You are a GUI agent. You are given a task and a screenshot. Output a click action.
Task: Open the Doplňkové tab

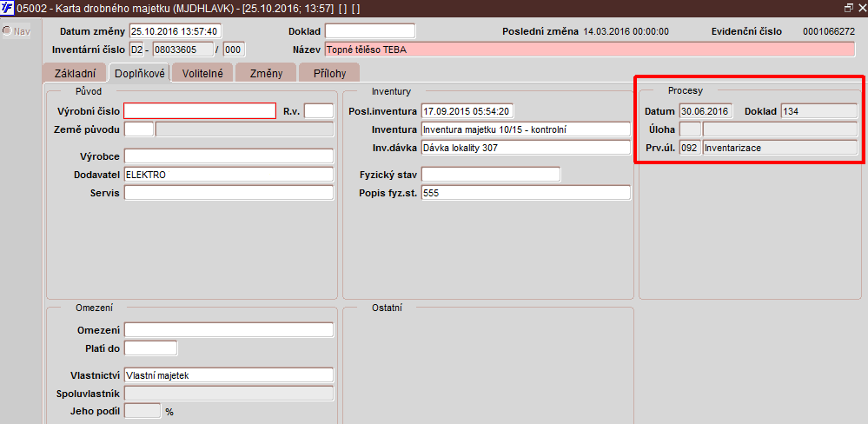tap(140, 74)
